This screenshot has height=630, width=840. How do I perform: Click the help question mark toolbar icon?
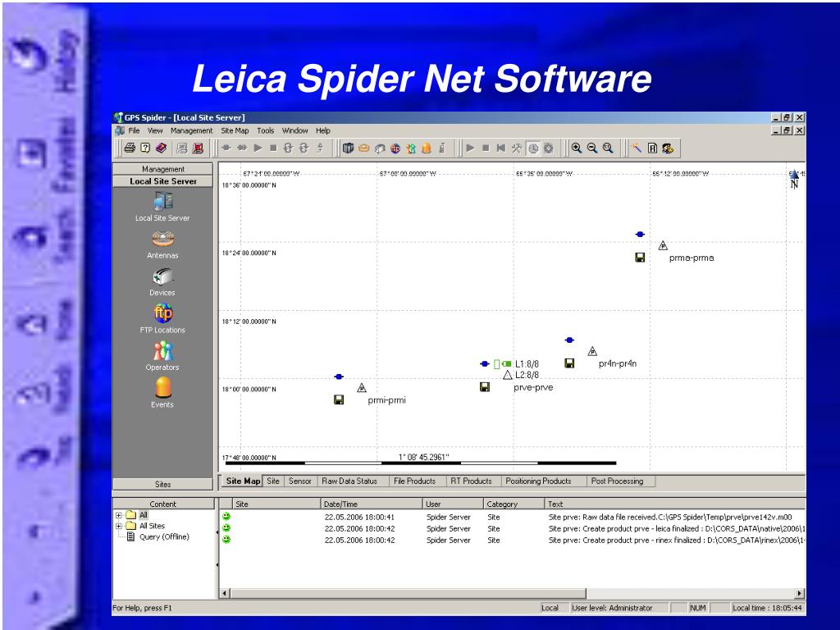[x=145, y=148]
